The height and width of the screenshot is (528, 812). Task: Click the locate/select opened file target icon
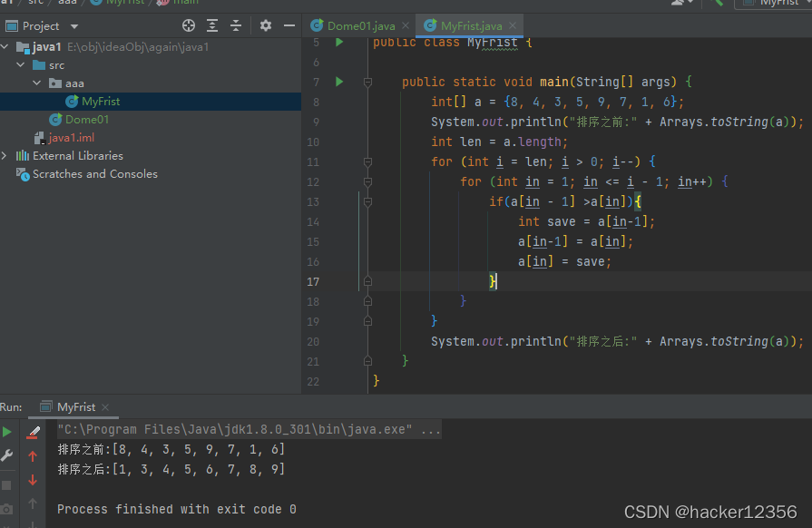click(189, 25)
